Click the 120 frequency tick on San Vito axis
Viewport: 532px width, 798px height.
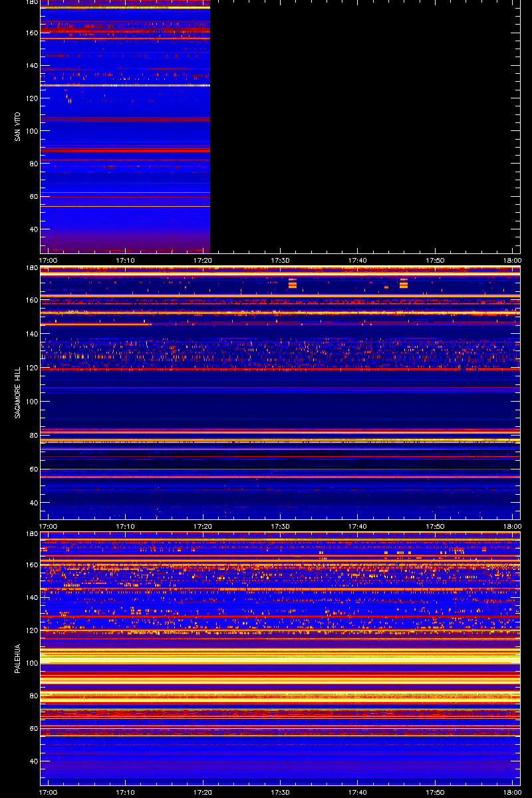click(31, 98)
